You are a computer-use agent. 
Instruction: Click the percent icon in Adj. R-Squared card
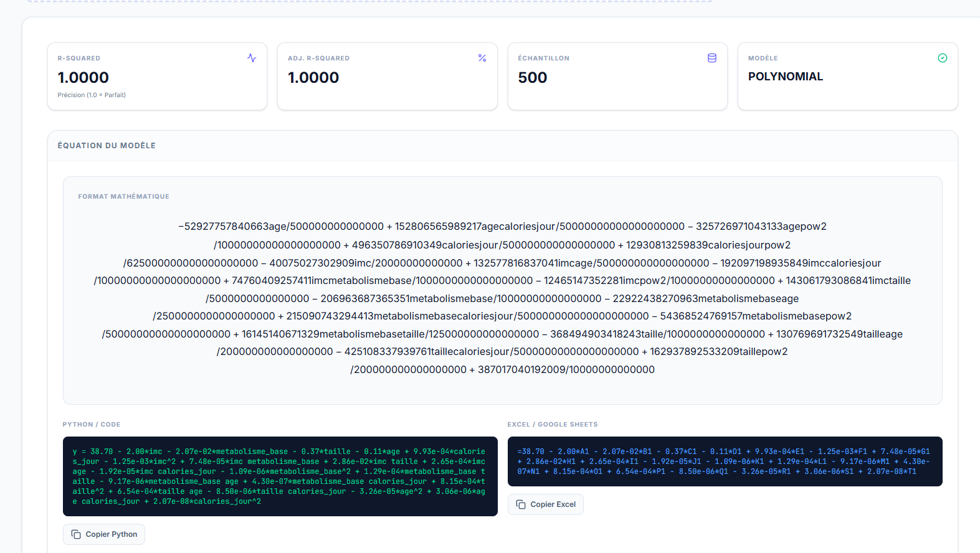tap(482, 58)
